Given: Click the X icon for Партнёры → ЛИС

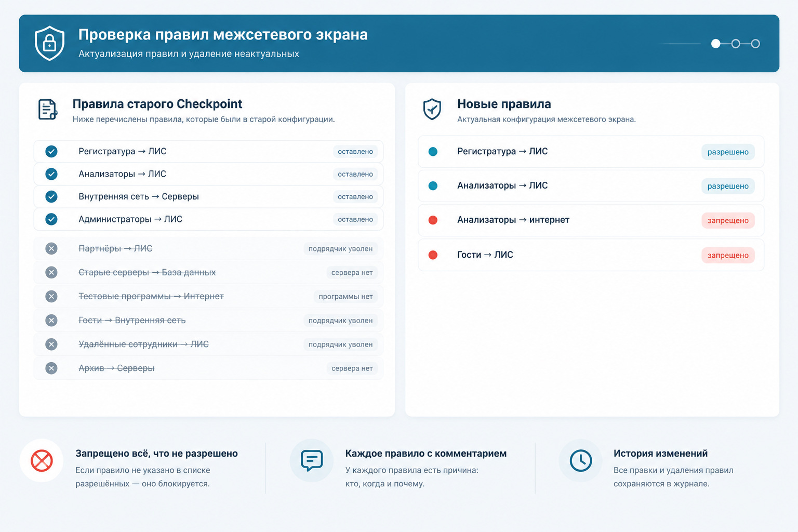Looking at the screenshot, I should click(51, 248).
